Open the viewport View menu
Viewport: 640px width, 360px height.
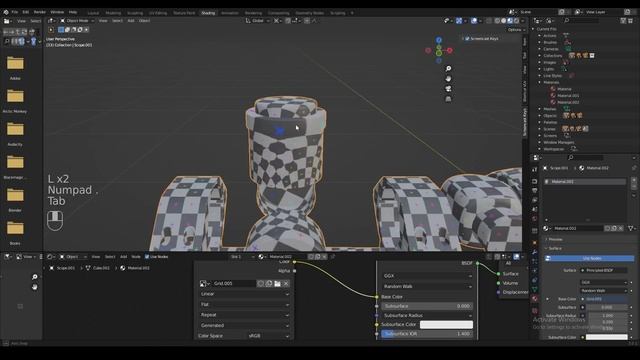pos(103,21)
